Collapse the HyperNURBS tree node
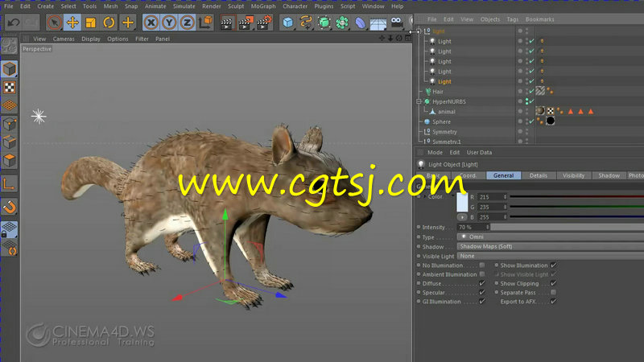The image size is (644, 362). point(419,101)
